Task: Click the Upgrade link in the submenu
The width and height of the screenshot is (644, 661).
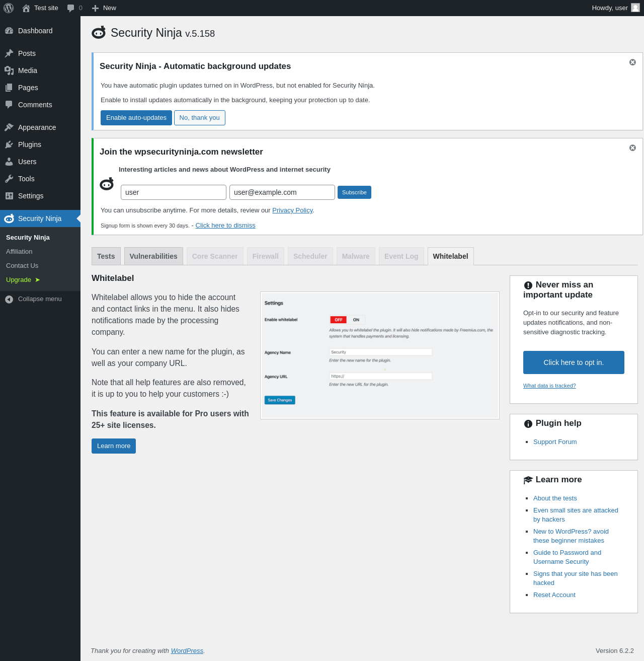Action: click(x=19, y=280)
